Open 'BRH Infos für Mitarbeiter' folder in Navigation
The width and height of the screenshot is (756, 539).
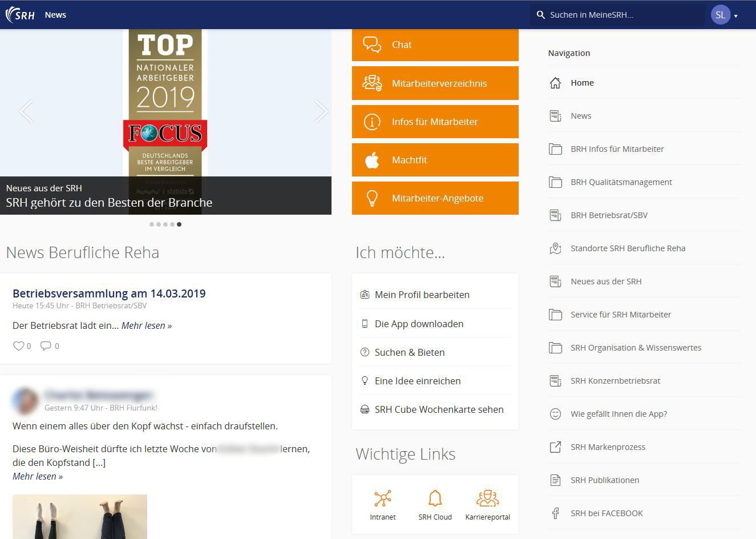[x=644, y=149]
